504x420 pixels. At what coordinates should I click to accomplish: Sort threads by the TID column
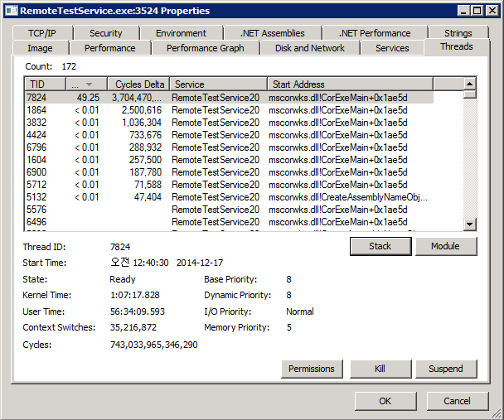(45, 84)
